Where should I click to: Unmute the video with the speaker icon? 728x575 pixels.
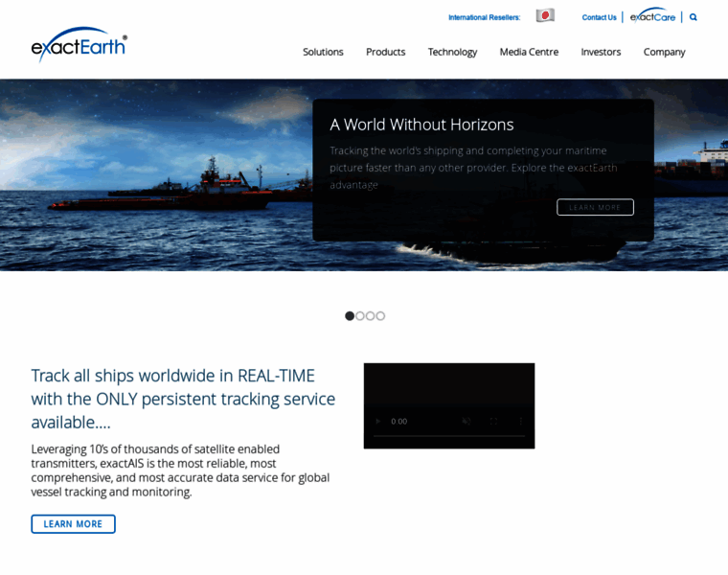point(466,421)
